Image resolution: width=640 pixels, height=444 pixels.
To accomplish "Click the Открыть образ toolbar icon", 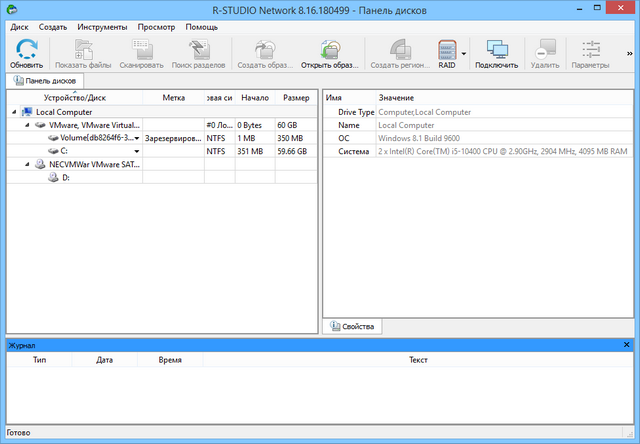I will pos(330,50).
